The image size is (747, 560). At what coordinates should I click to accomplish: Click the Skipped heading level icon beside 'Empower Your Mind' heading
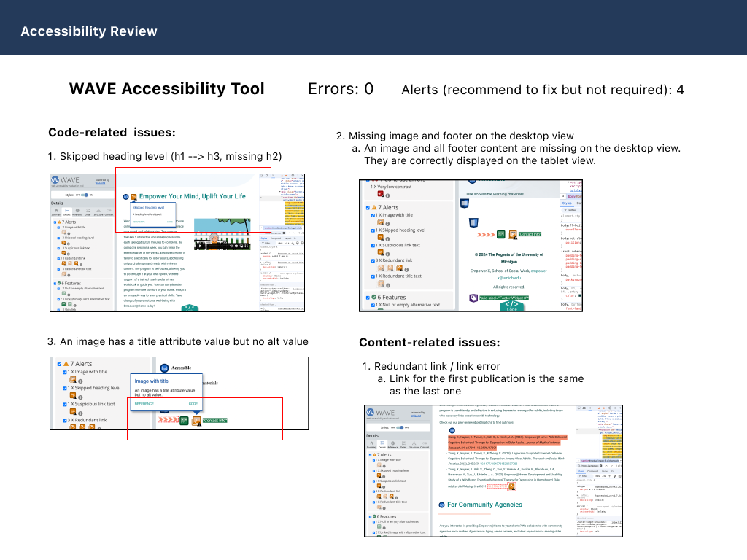point(134,197)
